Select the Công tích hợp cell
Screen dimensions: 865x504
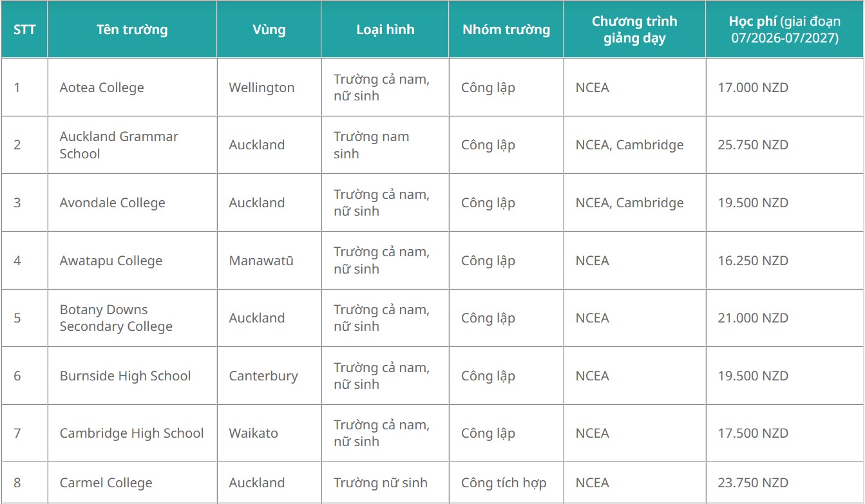[x=504, y=483]
